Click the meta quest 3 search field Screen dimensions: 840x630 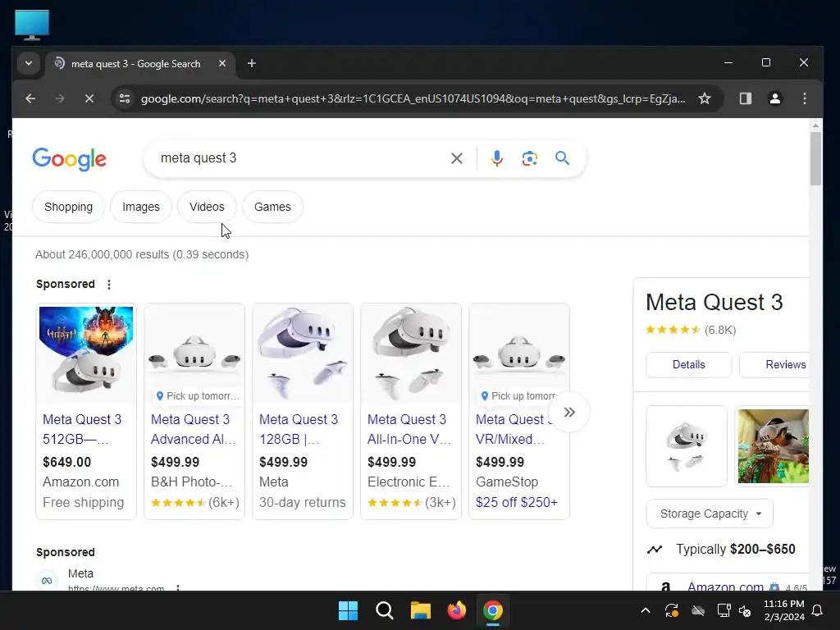(300, 158)
